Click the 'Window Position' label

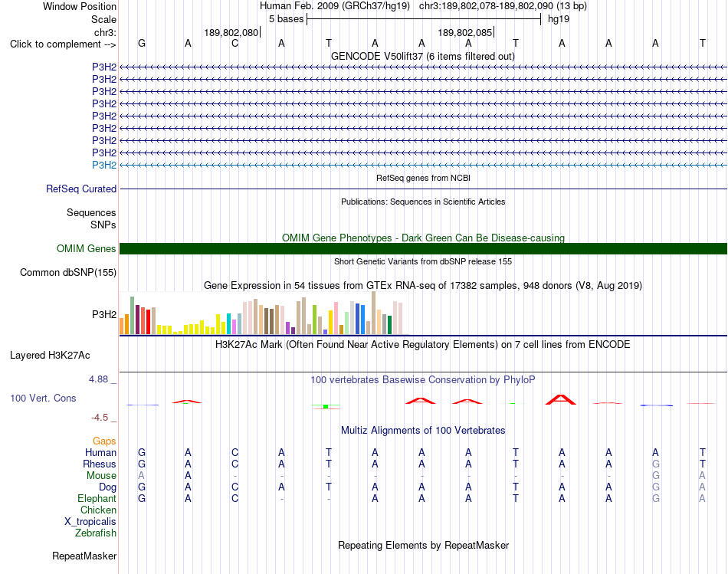(x=80, y=6)
